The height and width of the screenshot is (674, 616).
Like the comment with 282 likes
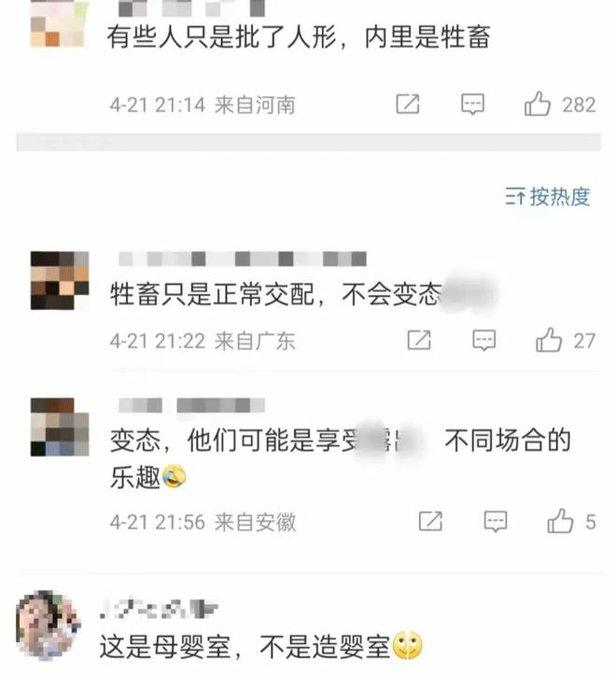538,104
